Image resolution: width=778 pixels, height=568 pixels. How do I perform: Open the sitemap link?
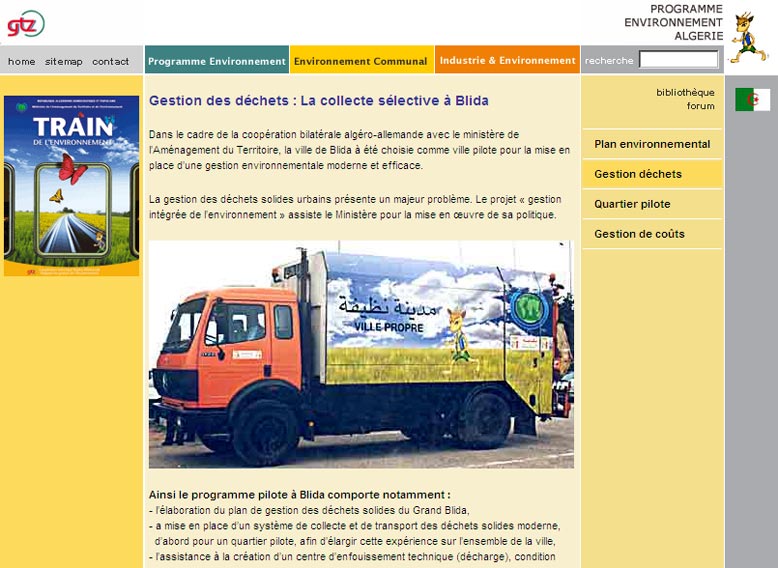[x=64, y=61]
